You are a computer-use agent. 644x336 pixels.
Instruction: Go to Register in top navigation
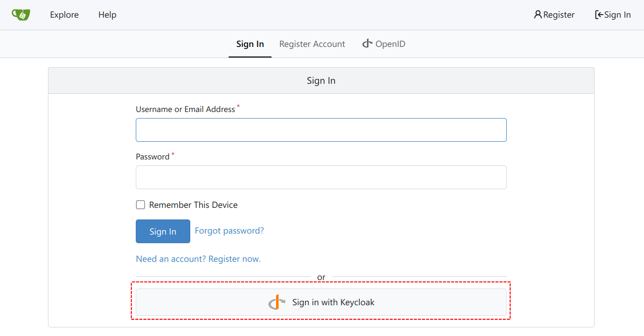pos(554,15)
